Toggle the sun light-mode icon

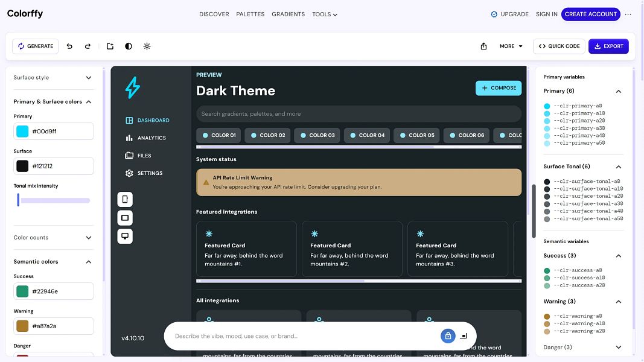pyautogui.click(x=147, y=46)
